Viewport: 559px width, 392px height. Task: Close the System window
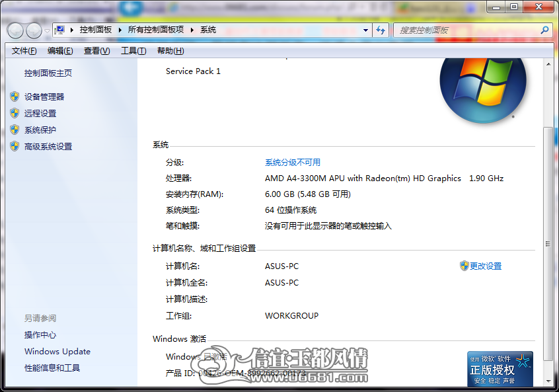click(539, 7)
